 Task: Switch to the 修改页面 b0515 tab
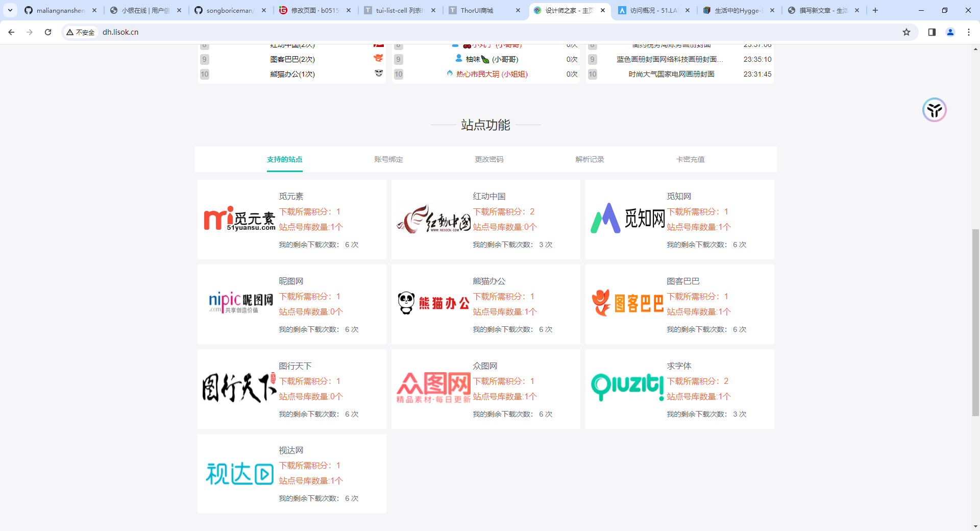coord(315,10)
